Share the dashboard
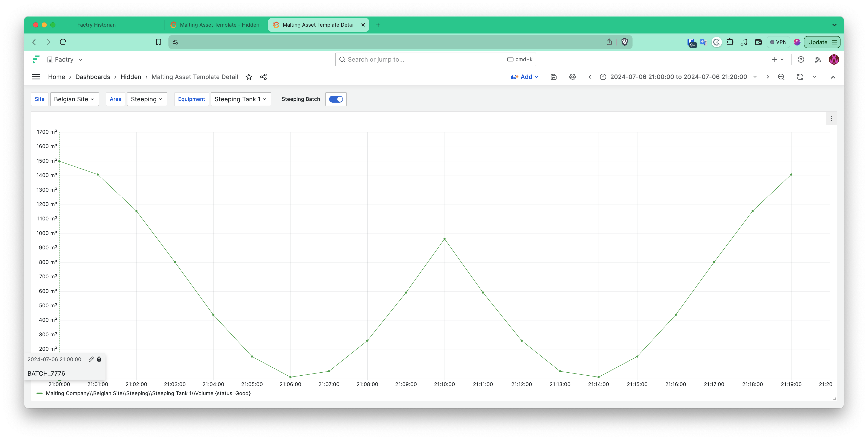The width and height of the screenshot is (868, 440). click(263, 77)
